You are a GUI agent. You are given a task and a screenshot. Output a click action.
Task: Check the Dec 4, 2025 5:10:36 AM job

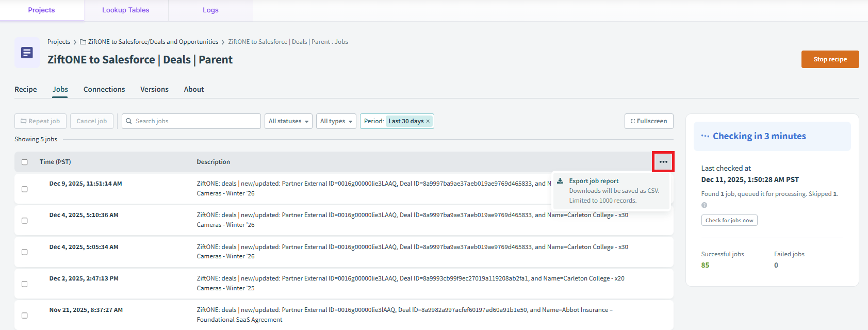(24, 221)
